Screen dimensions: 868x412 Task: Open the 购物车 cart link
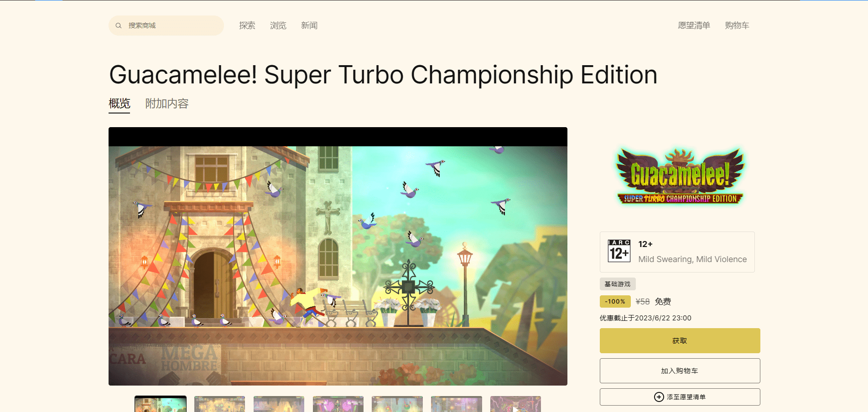tap(737, 26)
